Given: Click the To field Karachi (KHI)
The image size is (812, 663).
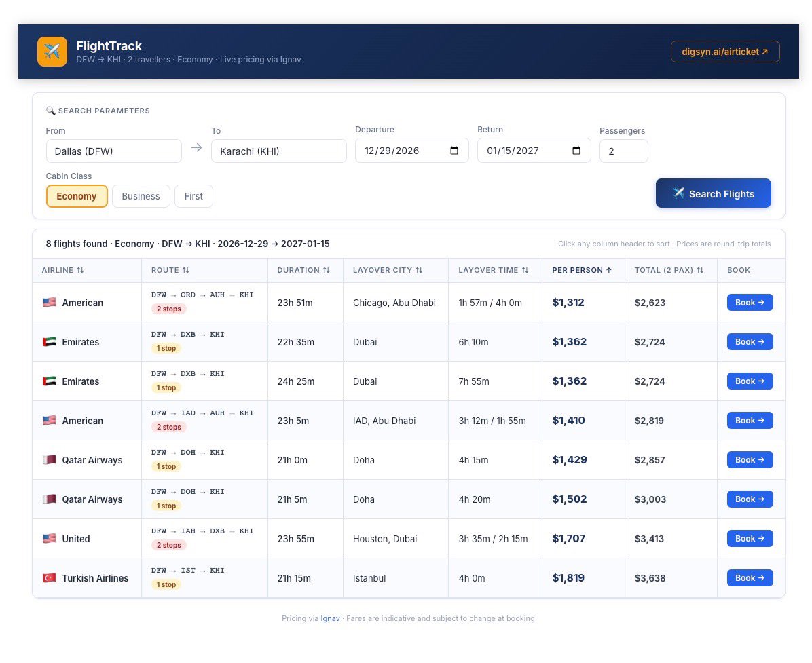Looking at the screenshot, I should click(278, 151).
